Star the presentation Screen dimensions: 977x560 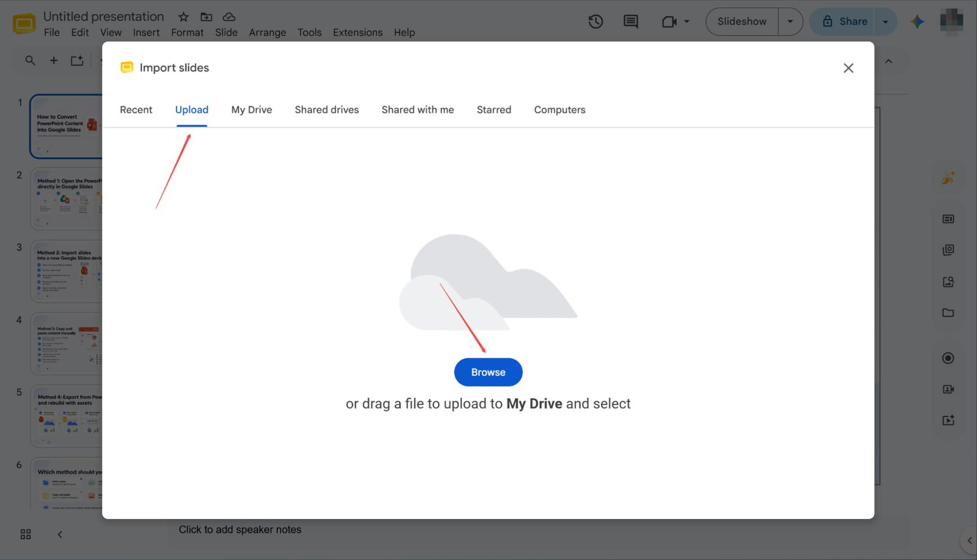183,16
